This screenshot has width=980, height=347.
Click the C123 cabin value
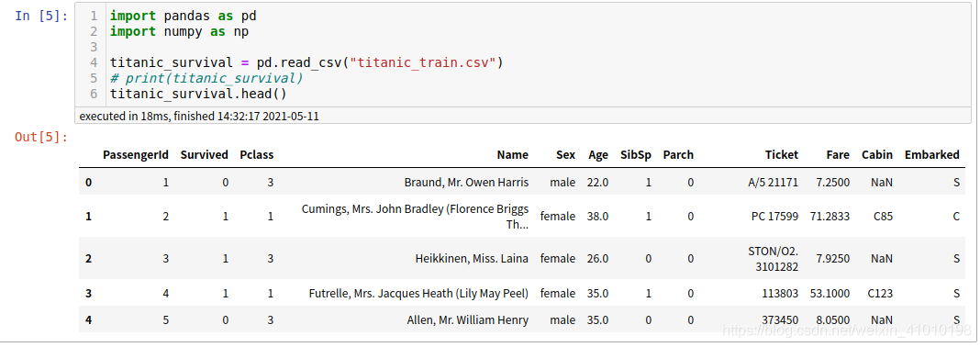[x=881, y=293]
